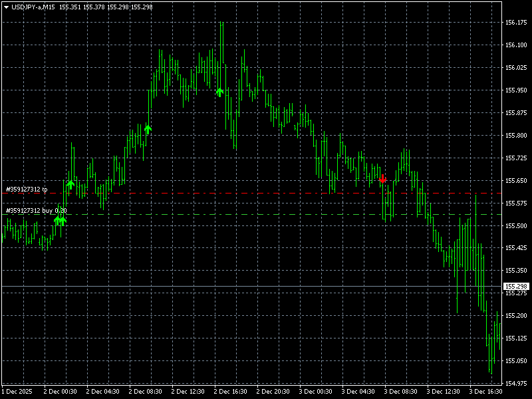Viewport: 532px width, 399px height.
Task: Select the "#359127312 tp" order label
Action: click(x=27, y=190)
